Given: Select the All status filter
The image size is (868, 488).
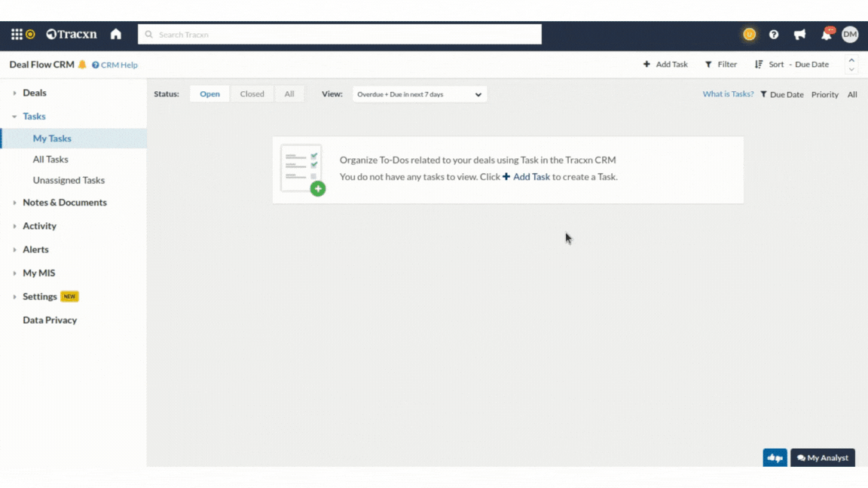Looking at the screenshot, I should (289, 94).
